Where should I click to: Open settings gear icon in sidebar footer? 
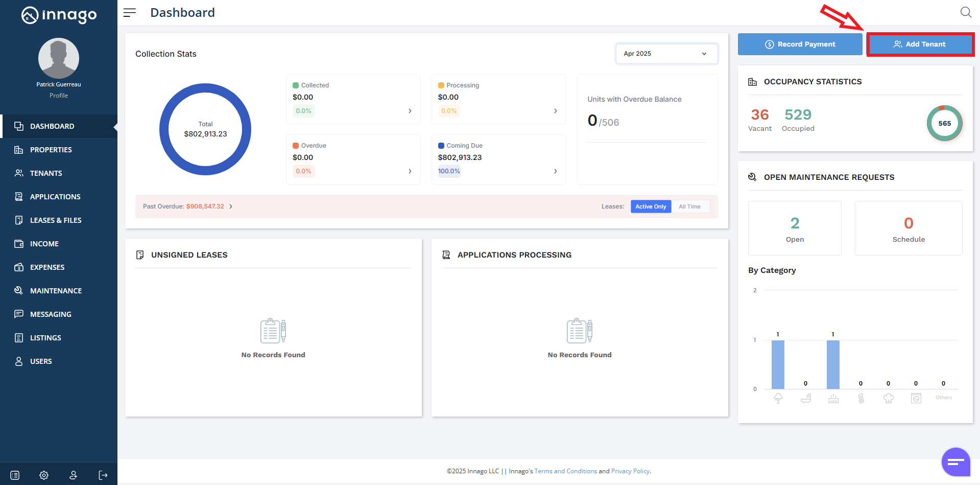coord(44,475)
